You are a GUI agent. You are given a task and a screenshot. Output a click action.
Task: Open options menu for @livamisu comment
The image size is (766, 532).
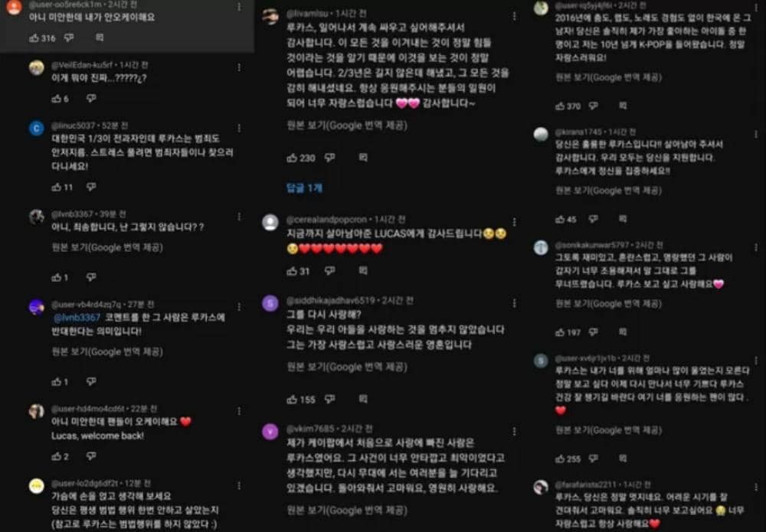pyautogui.click(x=515, y=16)
